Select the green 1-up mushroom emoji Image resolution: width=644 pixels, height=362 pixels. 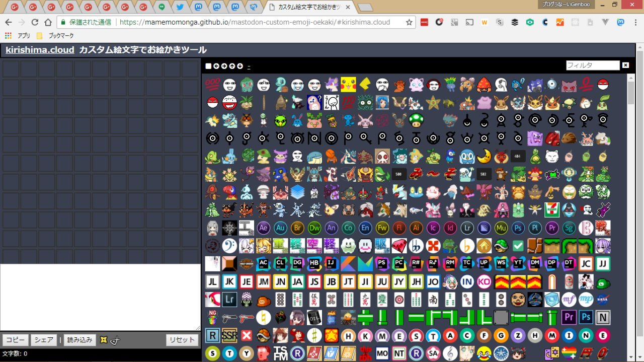click(416, 120)
